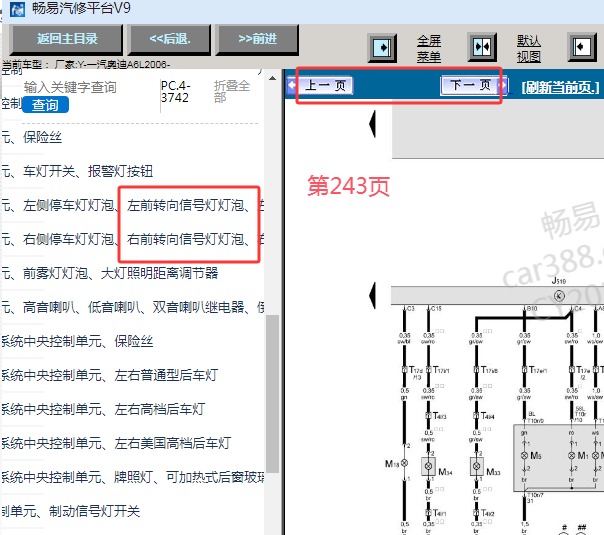Click the 畅易汽修平台V9 app icon

click(x=17, y=8)
